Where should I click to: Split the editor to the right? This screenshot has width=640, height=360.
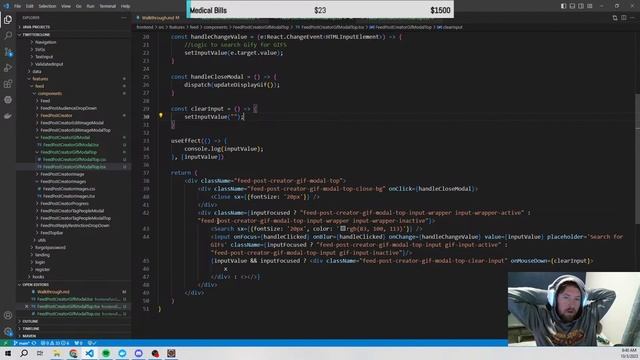tap(624, 18)
